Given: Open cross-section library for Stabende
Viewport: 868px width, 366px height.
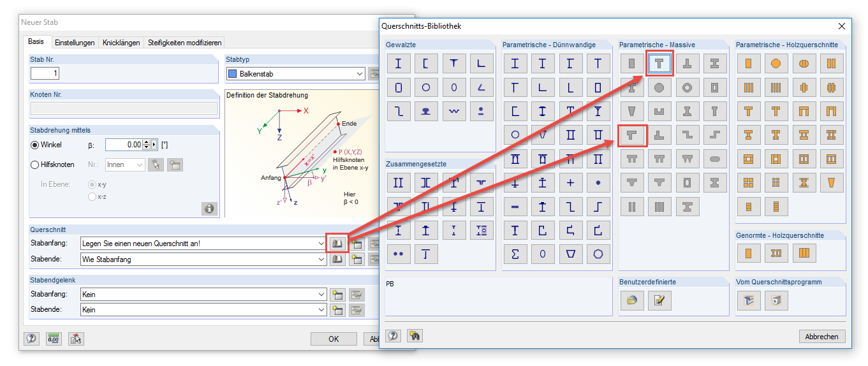Looking at the screenshot, I should (337, 260).
